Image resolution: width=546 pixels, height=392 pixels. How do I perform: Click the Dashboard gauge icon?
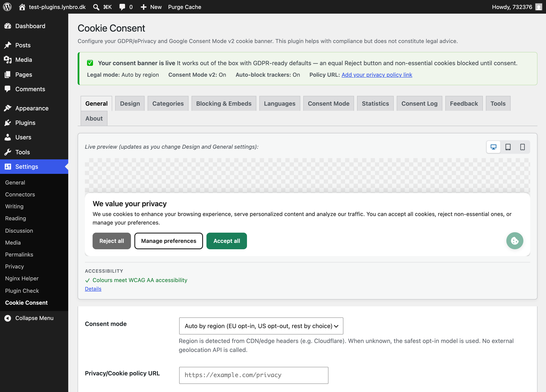tap(8, 26)
